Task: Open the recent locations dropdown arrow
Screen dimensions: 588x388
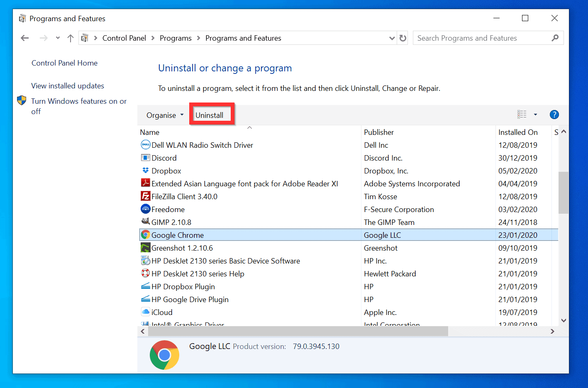Action: point(58,38)
